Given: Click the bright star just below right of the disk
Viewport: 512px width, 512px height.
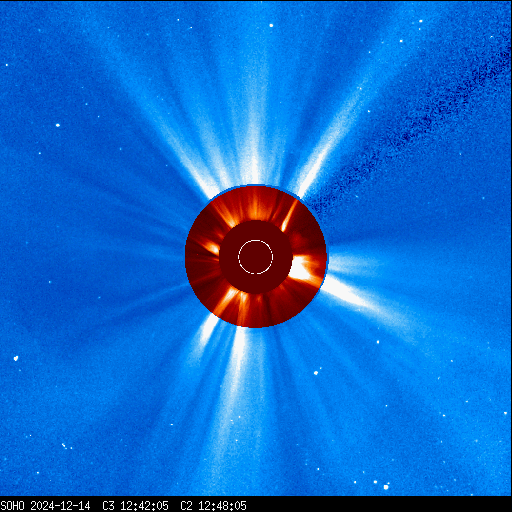Looking at the screenshot, I should 316,373.
